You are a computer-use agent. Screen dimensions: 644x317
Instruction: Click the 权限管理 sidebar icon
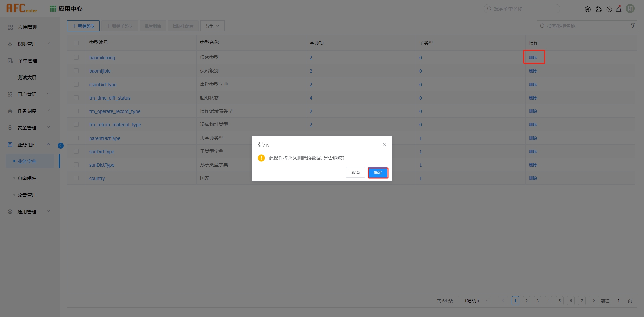(x=10, y=44)
